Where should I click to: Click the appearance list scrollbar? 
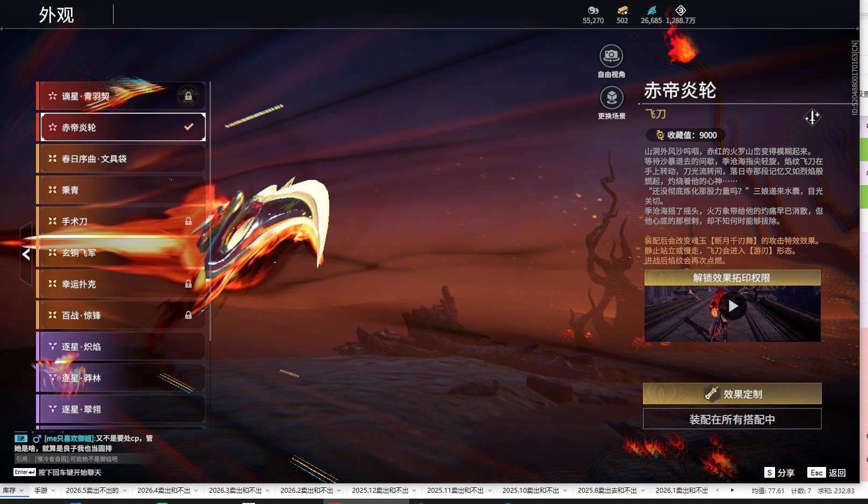(x=209, y=211)
